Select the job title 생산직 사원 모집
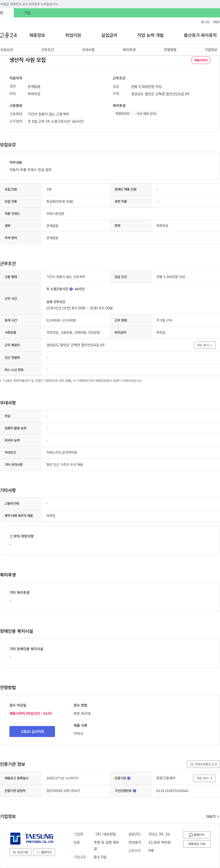 point(28,60)
